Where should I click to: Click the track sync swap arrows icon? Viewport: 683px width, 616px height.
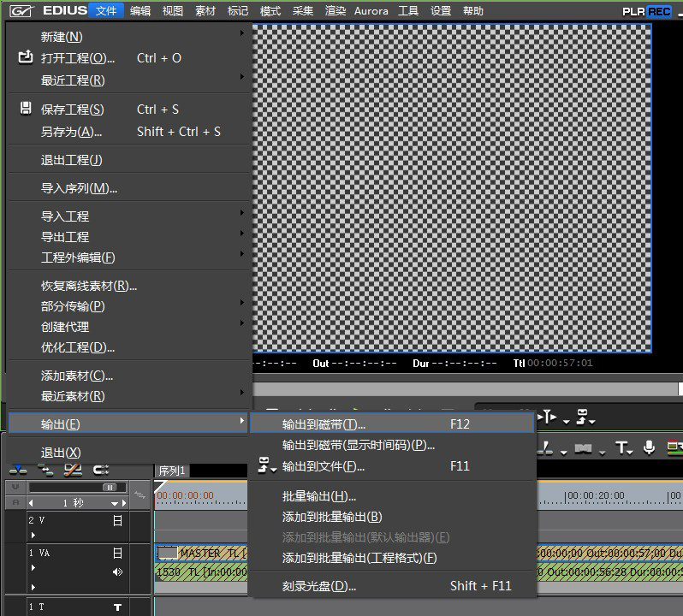tap(140, 495)
